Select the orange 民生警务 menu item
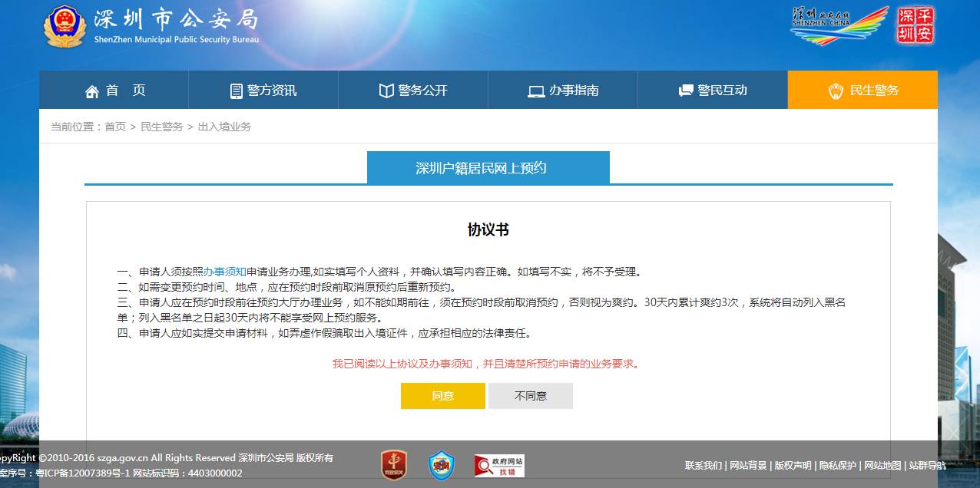Image resolution: width=980 pixels, height=488 pixels. (x=862, y=91)
